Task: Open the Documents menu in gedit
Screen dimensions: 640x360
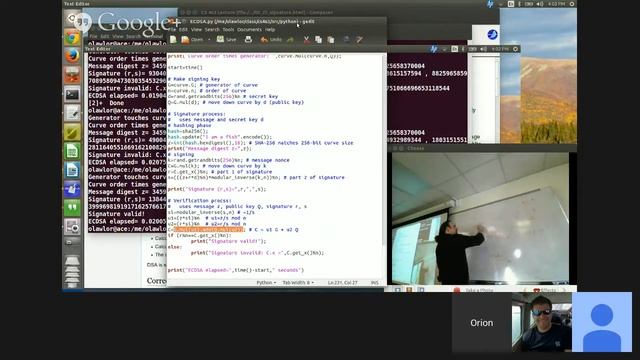Action: [x=249, y=29]
